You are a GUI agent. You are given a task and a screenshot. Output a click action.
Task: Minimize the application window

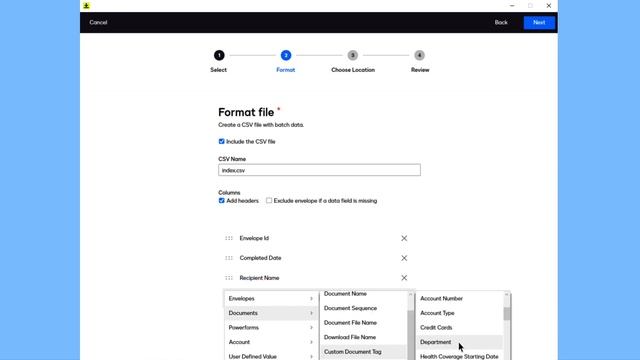pos(512,6)
